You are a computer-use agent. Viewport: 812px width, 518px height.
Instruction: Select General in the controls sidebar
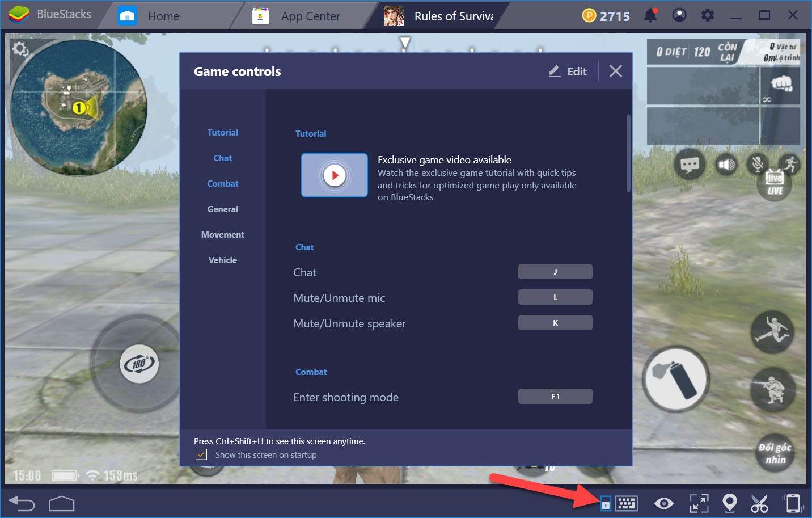pyautogui.click(x=223, y=209)
